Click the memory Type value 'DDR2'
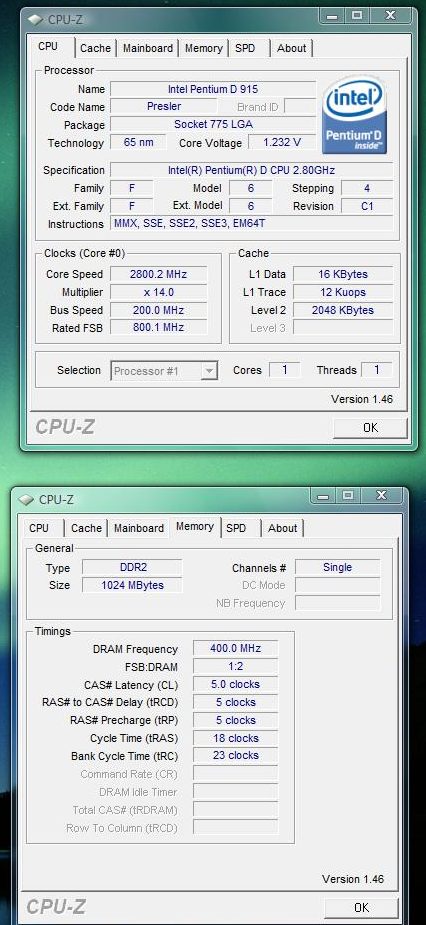426x925 pixels. tap(132, 568)
